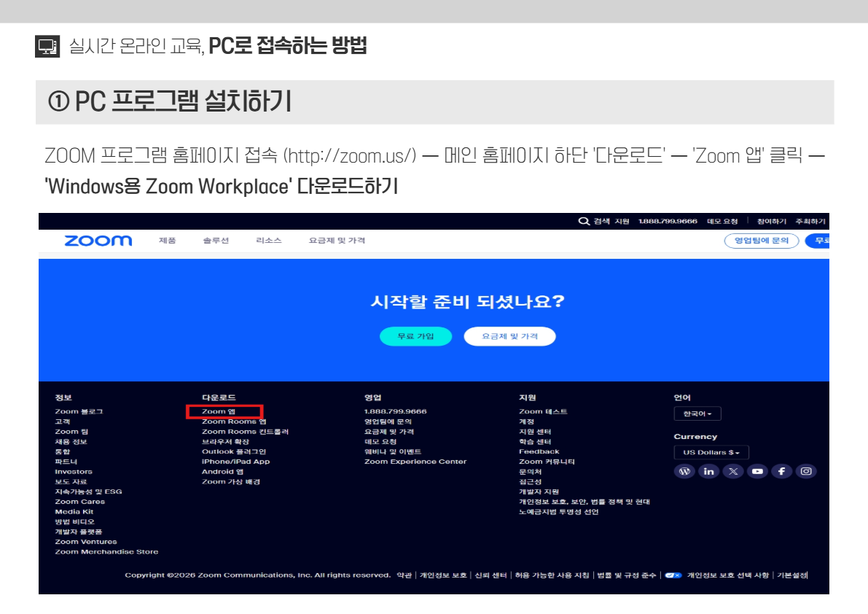Click the search magnifier icon
The width and height of the screenshot is (868, 614).
pos(583,221)
